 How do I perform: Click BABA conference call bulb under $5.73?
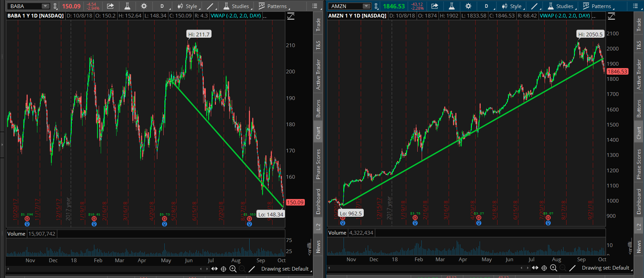coord(164,224)
